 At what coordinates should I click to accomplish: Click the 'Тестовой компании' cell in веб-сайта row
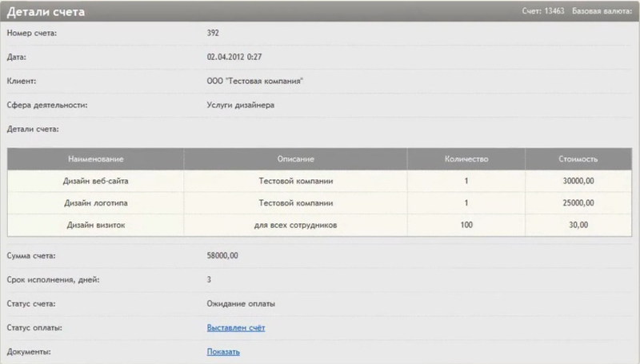tap(295, 181)
